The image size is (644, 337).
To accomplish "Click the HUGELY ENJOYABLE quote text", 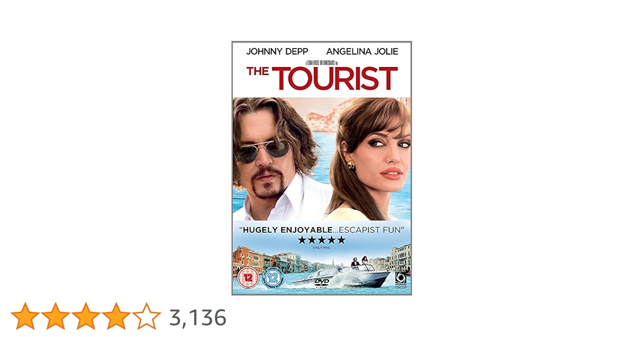I will click(322, 230).
